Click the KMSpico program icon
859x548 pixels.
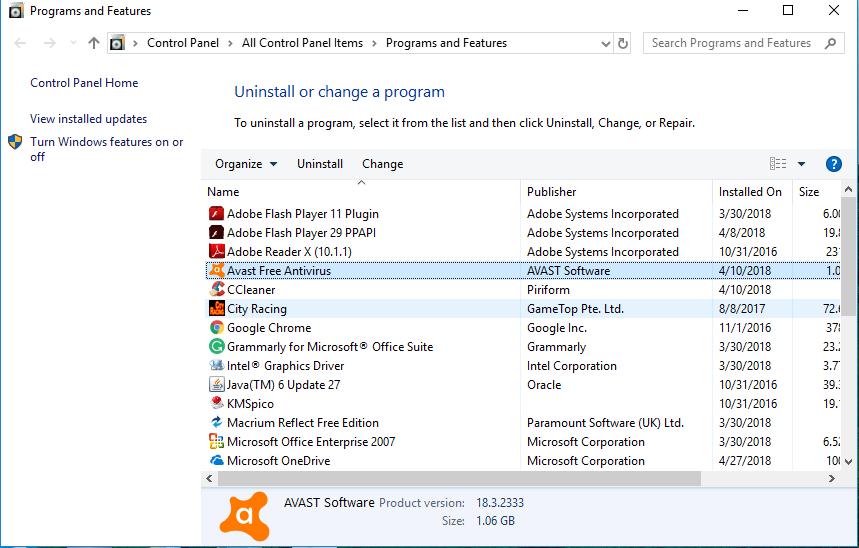tap(216, 403)
